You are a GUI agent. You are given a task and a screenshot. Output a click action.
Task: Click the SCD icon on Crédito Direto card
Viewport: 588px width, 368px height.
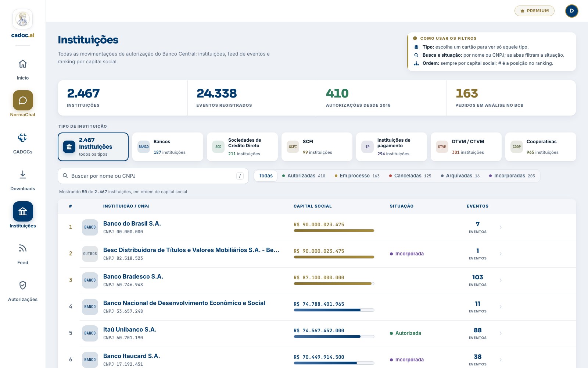(x=218, y=146)
